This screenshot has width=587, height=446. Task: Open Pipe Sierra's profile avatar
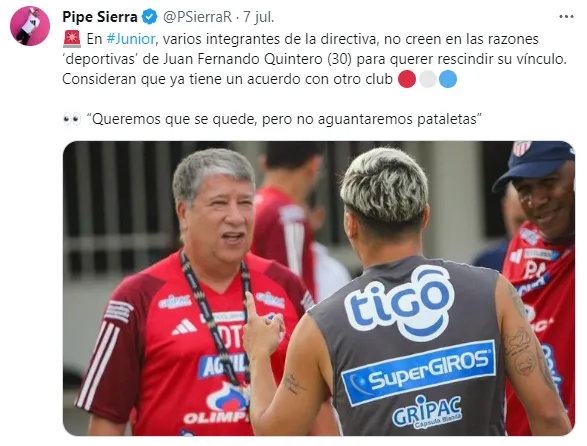point(30,26)
